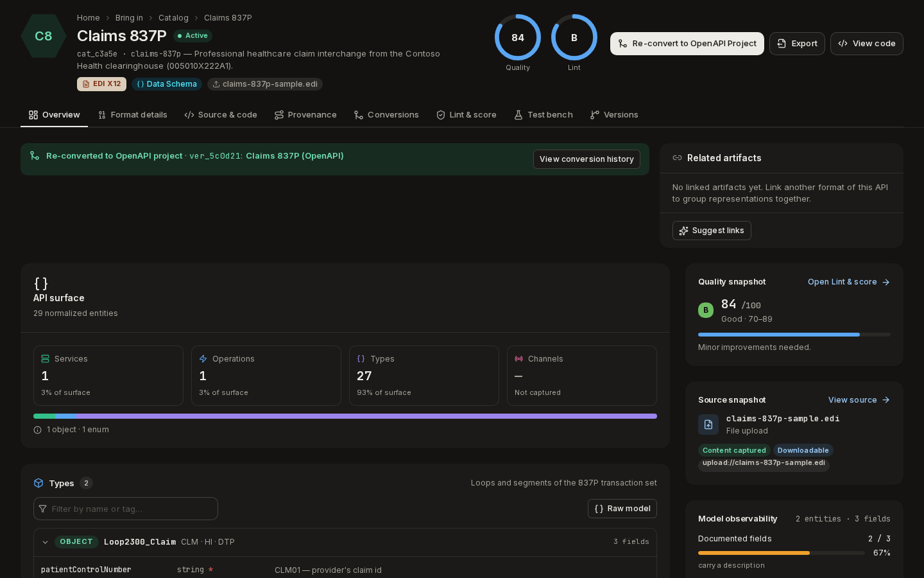Viewport: 924px width, 578px height.
Task: Click the C8 hexagon logo
Action: point(44,36)
